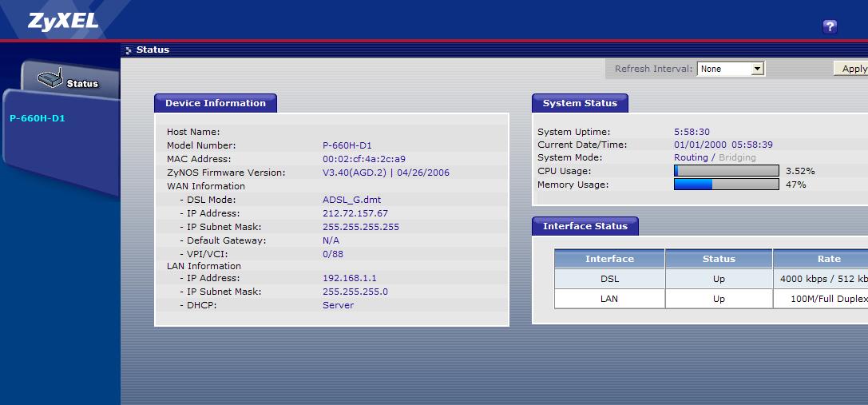Viewport: 868px width, 405px height.
Task: Click the Default Gateway N/A value
Action: (x=331, y=240)
